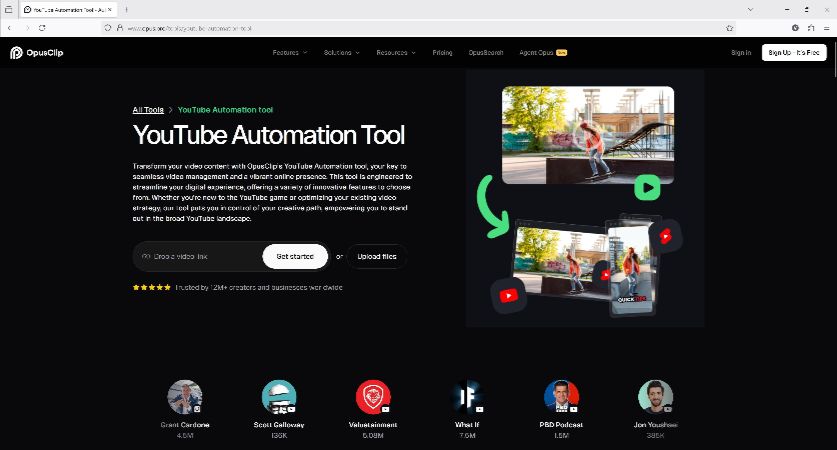Click the Scott Galloway name label
Screen dimensions: 837x450
coord(279,425)
